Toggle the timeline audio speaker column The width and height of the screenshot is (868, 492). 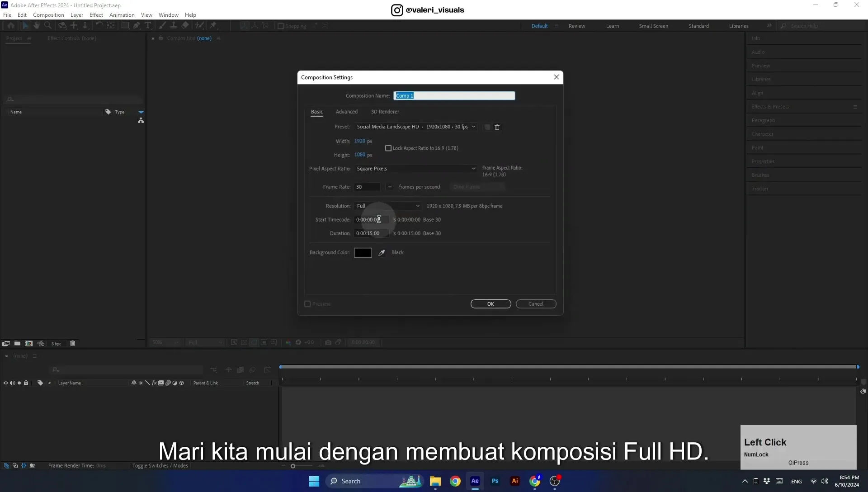tap(13, 383)
